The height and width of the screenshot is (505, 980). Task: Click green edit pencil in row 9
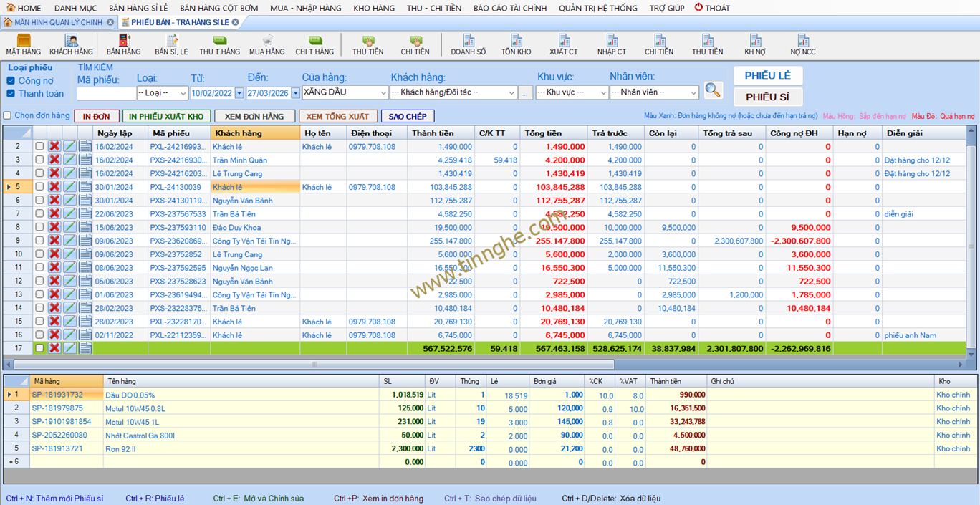tap(69, 241)
